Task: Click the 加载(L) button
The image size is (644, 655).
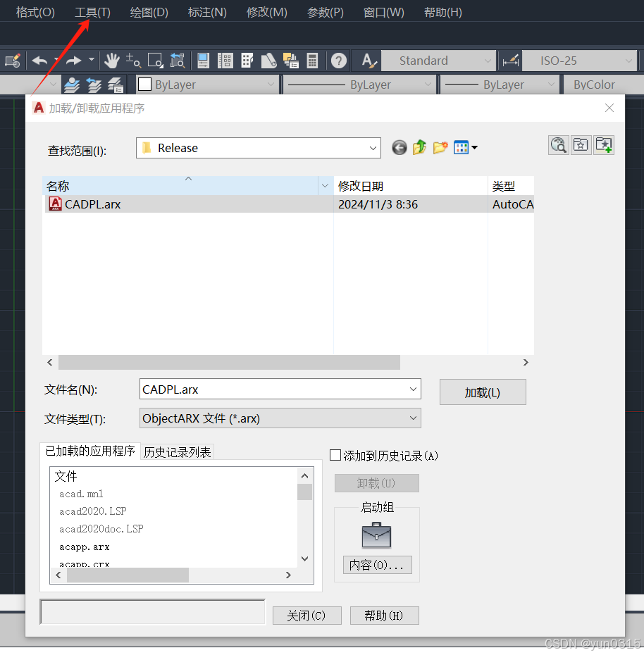Action: click(x=483, y=392)
